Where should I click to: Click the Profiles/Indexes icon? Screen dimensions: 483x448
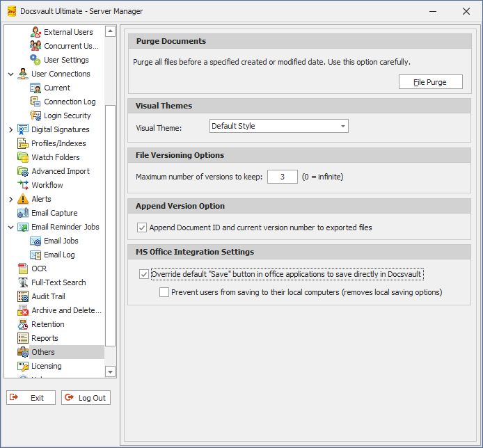(x=23, y=143)
